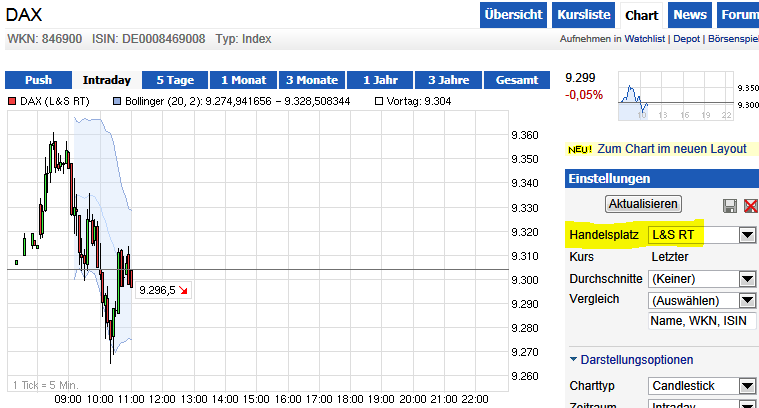759x408 pixels.
Task: Click the red DAX (L&S RT) legend swatch
Action: point(12,101)
